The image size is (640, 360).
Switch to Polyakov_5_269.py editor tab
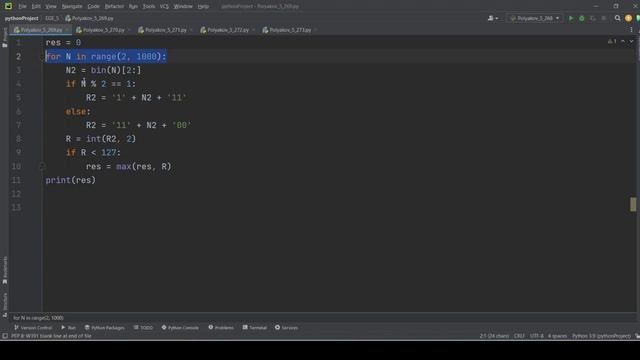41,30
